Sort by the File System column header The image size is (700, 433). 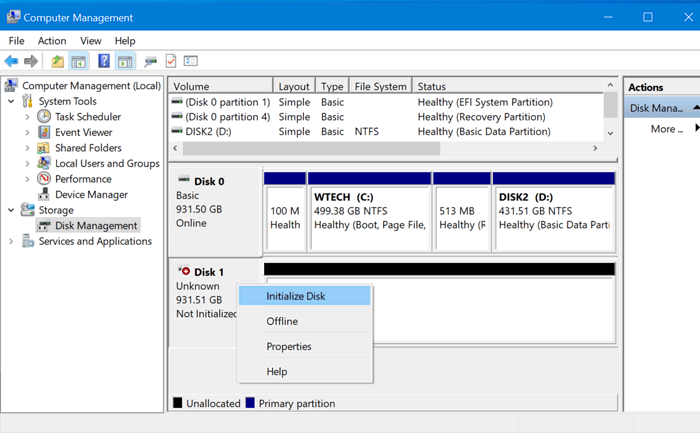(x=380, y=87)
